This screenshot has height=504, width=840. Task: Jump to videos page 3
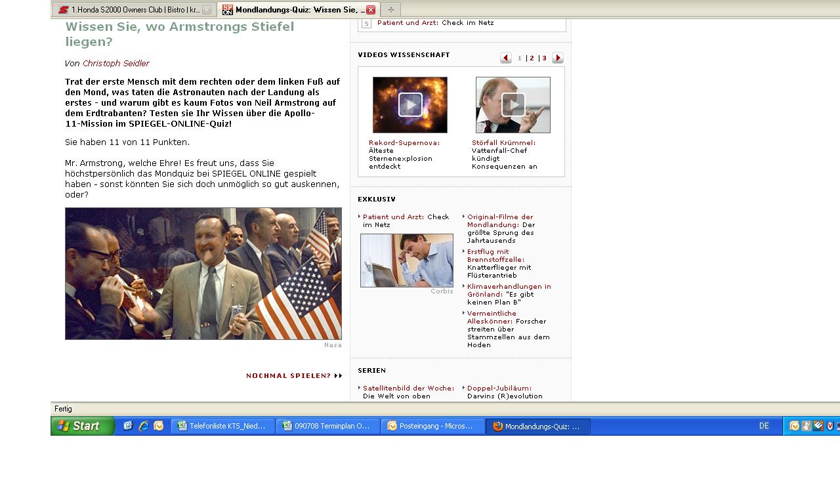(544, 58)
